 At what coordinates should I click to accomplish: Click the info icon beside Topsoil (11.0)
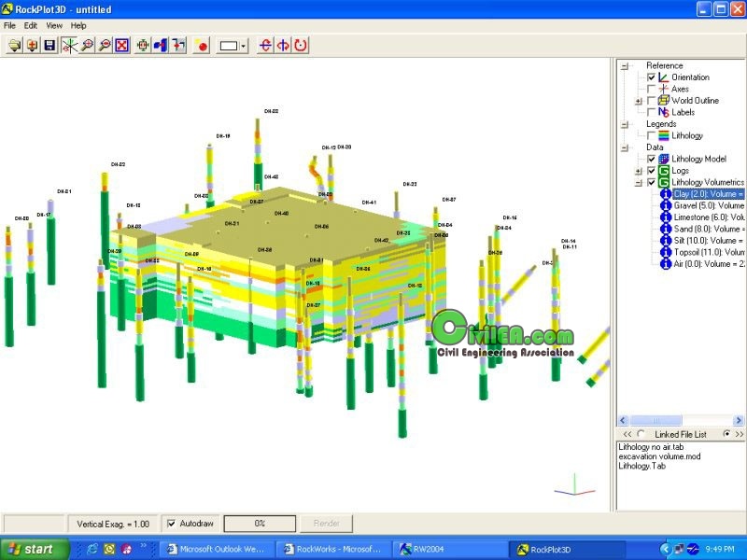point(666,252)
